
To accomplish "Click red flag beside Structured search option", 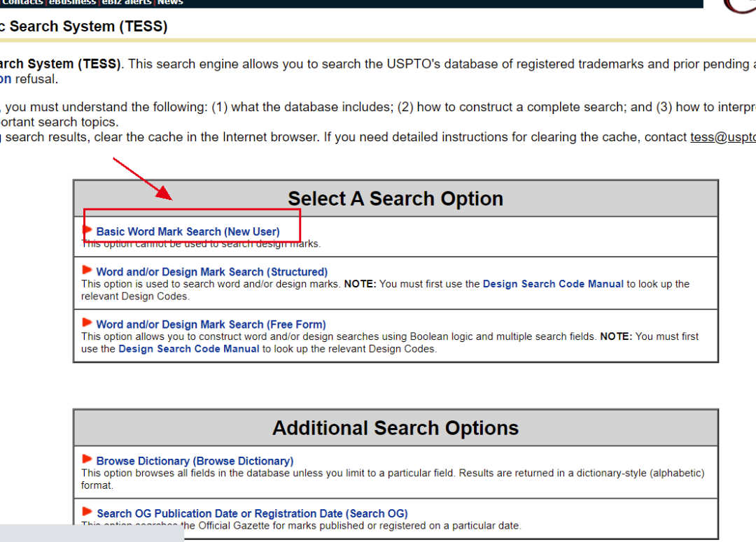I will tap(87, 270).
